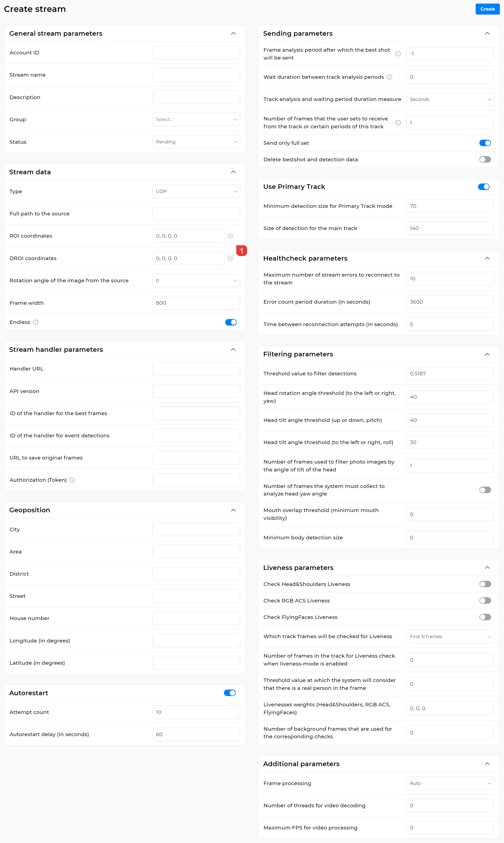Turn off Use Primary Track
This screenshot has height=843, width=504.
(484, 186)
